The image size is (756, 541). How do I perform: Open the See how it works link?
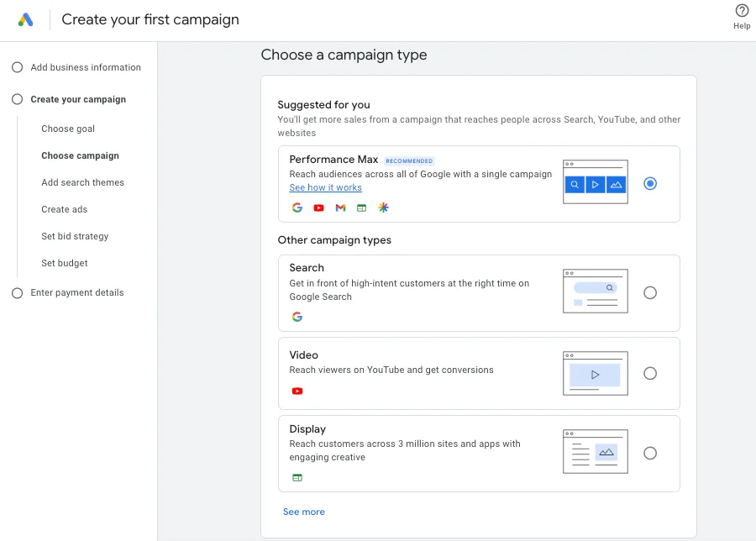[x=325, y=187]
